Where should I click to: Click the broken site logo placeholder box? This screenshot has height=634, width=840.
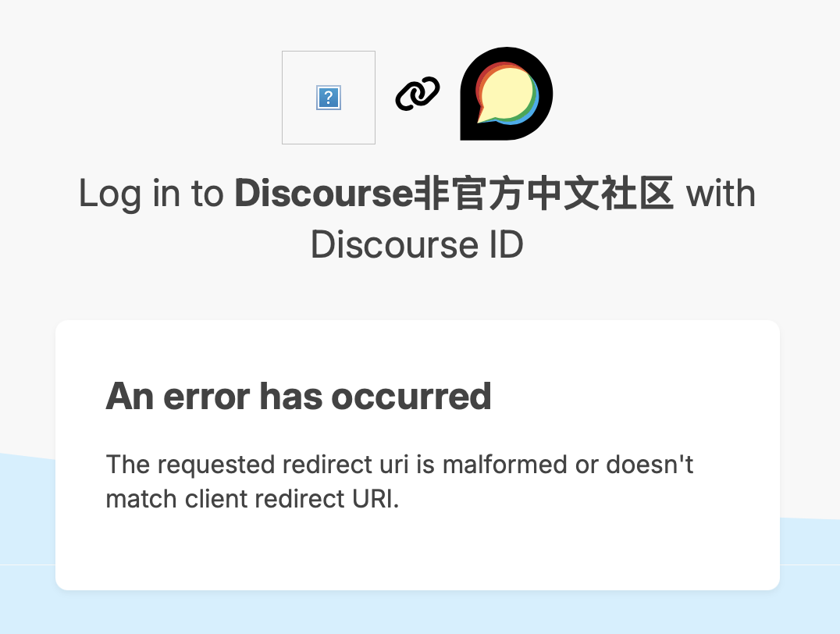pos(329,98)
